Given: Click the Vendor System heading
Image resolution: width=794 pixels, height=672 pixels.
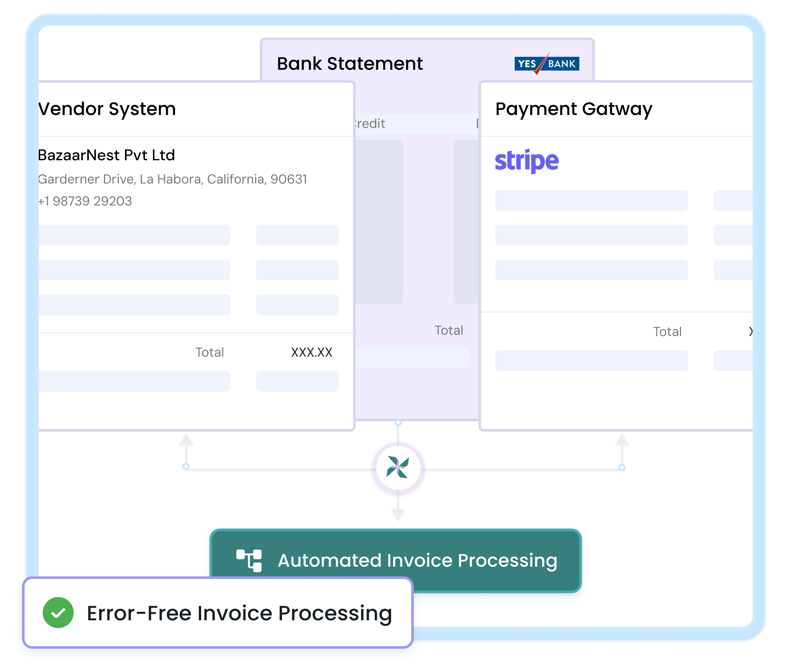Looking at the screenshot, I should point(107,109).
